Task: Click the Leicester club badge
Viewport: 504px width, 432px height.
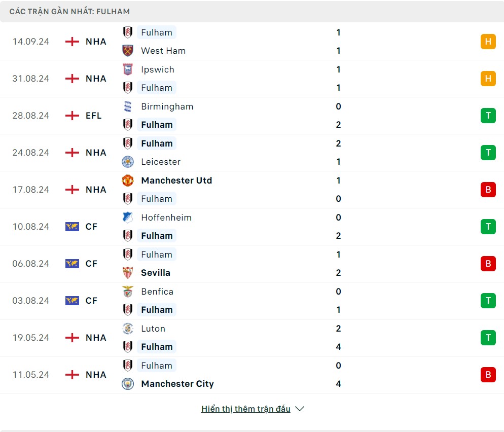Action: [128, 162]
